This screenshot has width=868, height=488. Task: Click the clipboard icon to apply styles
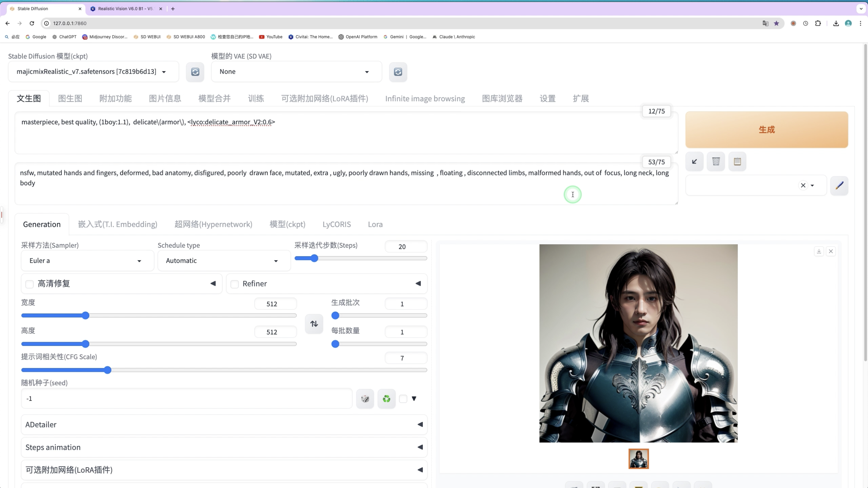click(737, 162)
